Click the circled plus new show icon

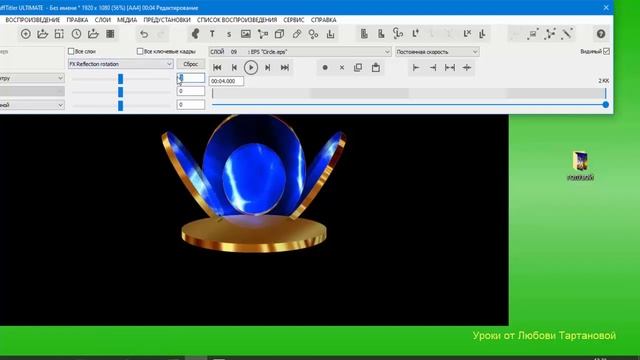(x=26, y=34)
